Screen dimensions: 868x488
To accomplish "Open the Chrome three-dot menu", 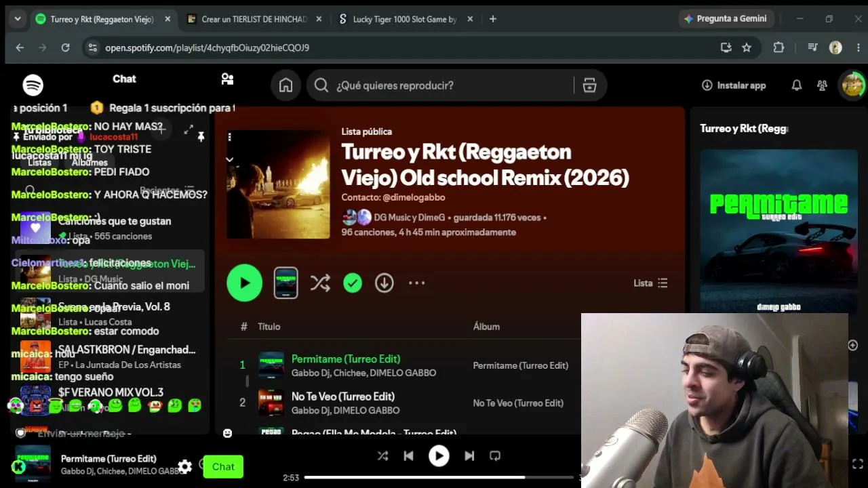I will 859,47.
